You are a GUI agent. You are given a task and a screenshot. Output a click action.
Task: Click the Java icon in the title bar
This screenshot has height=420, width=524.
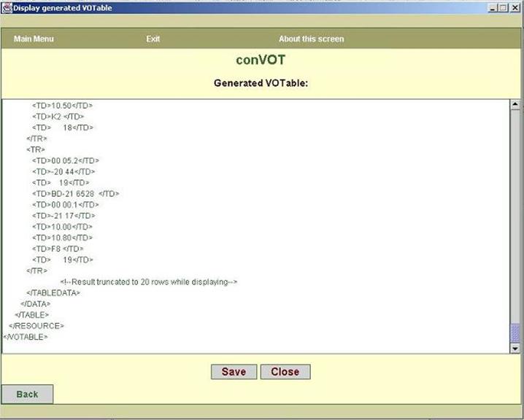(7, 7)
